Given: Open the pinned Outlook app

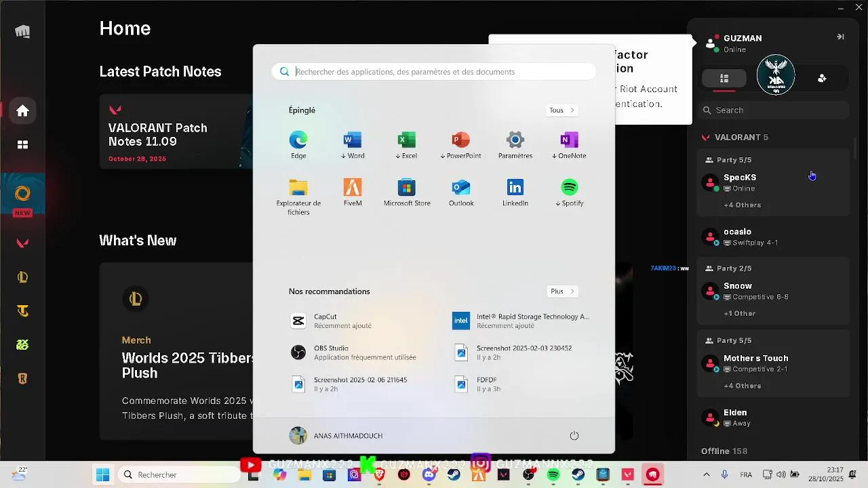Looking at the screenshot, I should (x=461, y=192).
